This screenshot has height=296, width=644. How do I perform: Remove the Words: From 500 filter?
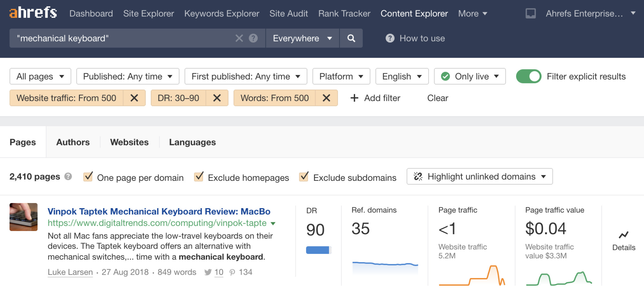coord(326,98)
